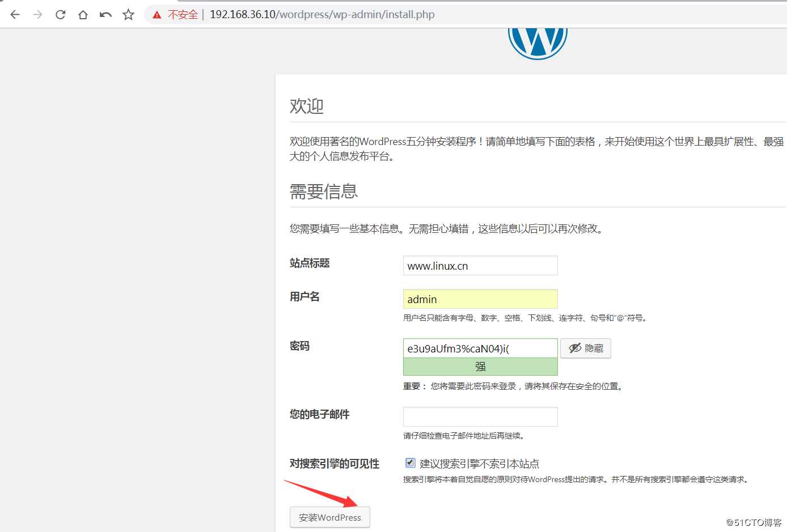Viewport: 787px width, 532px height.
Task: Click the 安装WordPress button
Action: click(330, 517)
